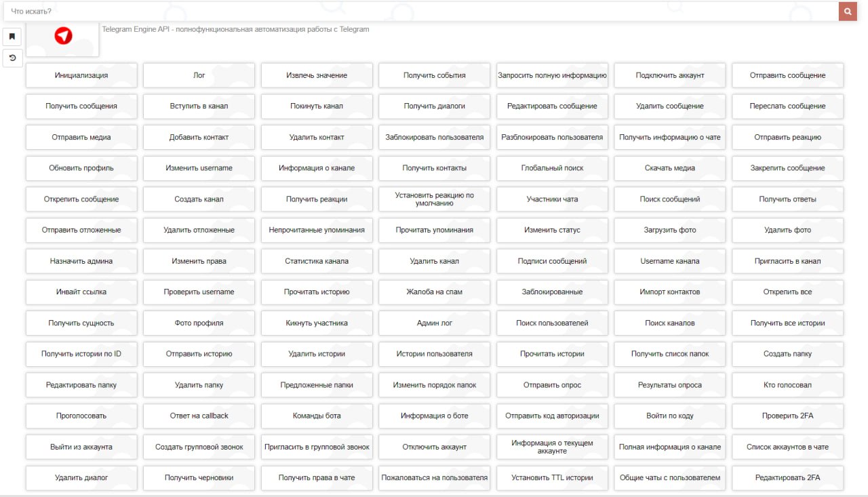The height and width of the screenshot is (497, 868).
Task: Select 'Изменить статус' action
Action: click(553, 230)
